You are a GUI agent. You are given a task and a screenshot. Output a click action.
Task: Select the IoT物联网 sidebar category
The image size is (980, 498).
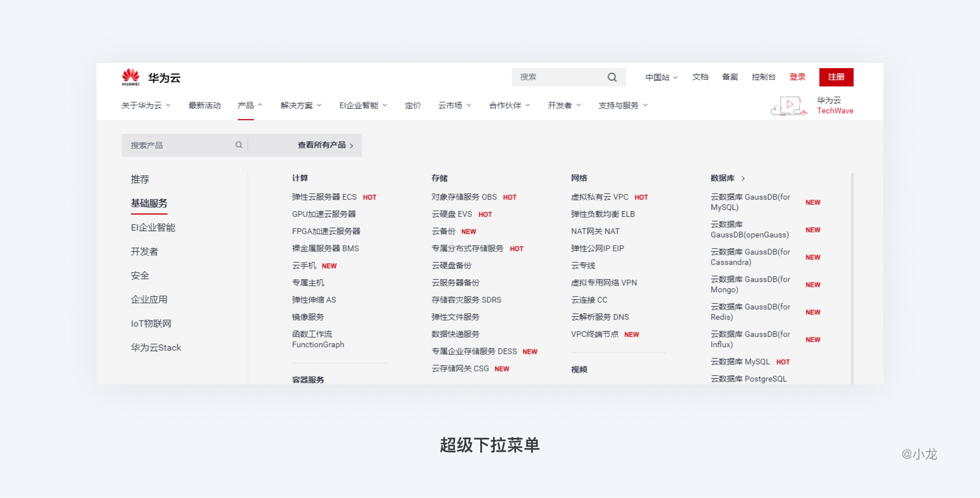(151, 324)
